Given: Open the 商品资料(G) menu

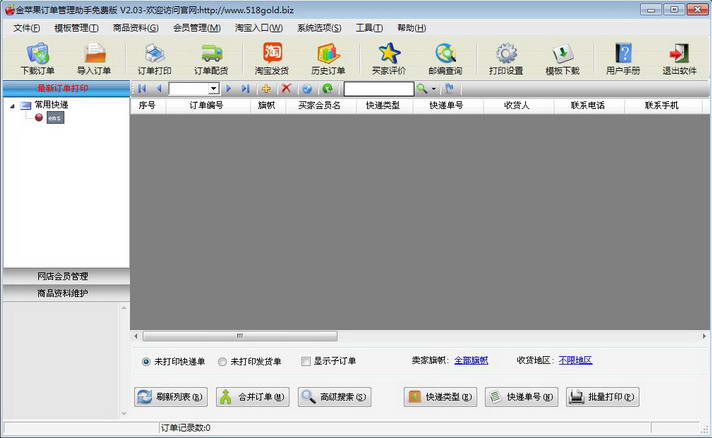Looking at the screenshot, I should (x=136, y=28).
